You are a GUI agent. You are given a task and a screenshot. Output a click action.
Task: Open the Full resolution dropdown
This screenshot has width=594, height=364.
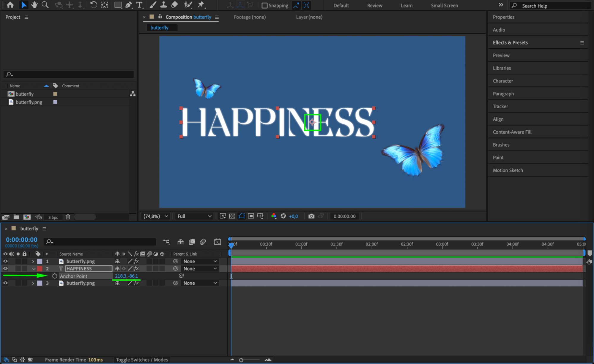click(x=194, y=216)
